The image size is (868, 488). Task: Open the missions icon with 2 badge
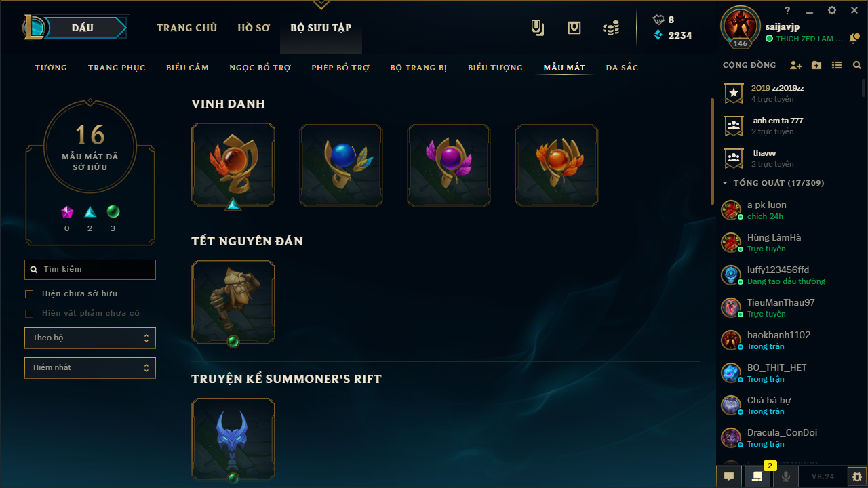(757, 476)
